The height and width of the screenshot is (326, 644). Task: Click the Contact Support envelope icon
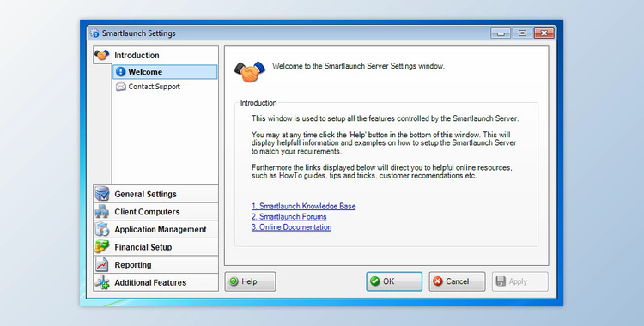point(120,87)
